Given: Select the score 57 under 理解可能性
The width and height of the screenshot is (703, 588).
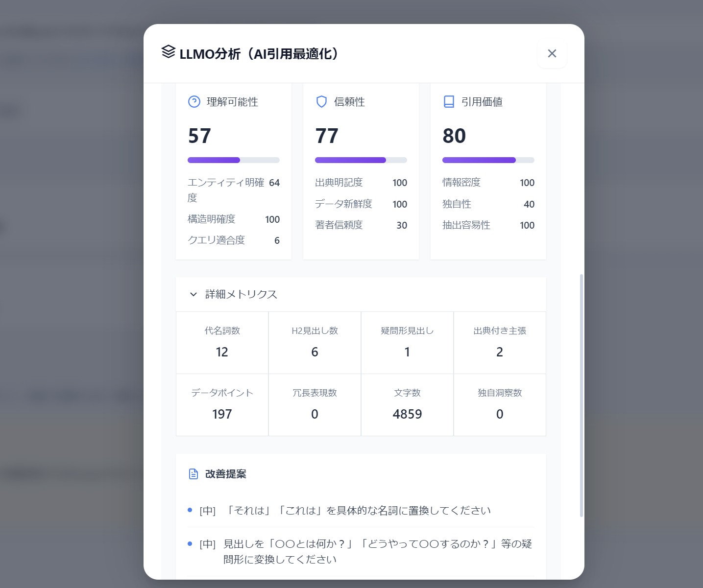Looking at the screenshot, I should coord(200,136).
